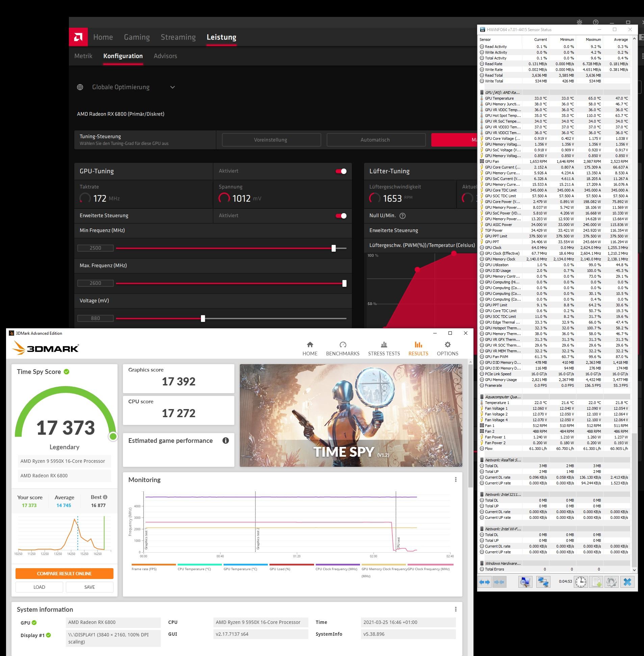Adjust the Max. Frequenz slider handle

(344, 283)
